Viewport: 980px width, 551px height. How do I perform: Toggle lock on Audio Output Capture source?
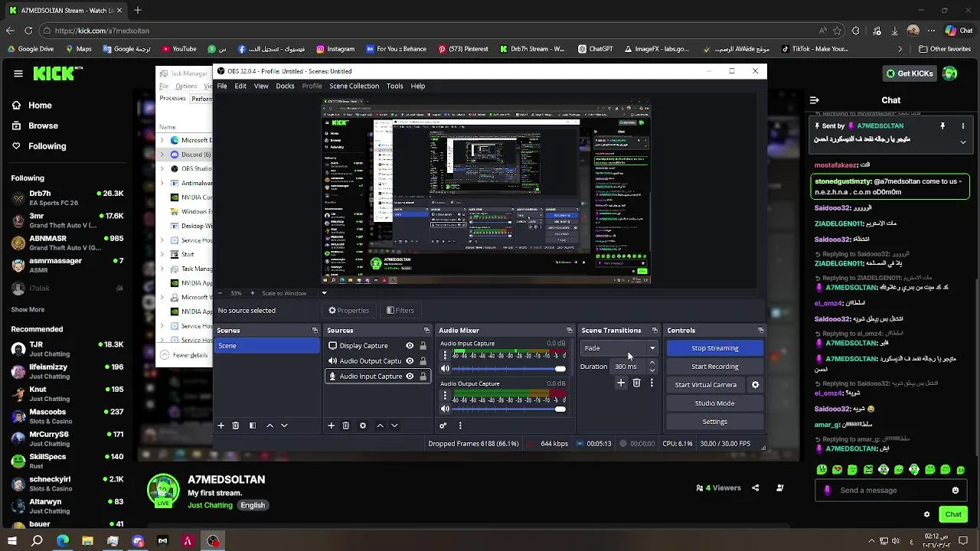423,361
